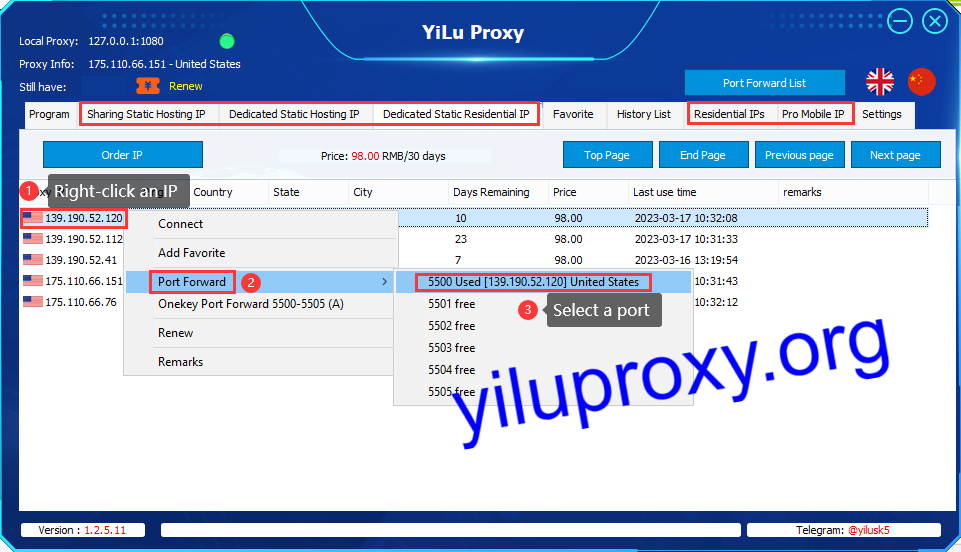This screenshot has width=961, height=552.
Task: Select port 5502 free
Action: (x=543, y=326)
